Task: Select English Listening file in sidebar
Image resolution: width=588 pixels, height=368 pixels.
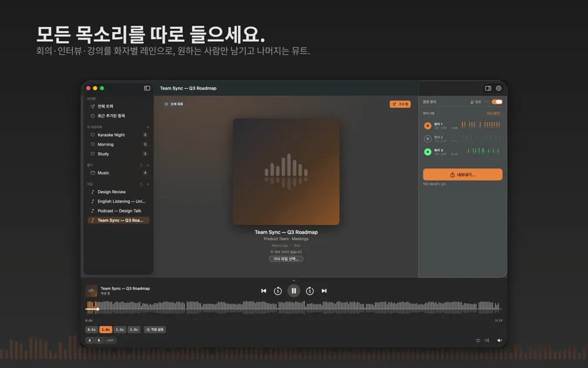Action: 118,201
